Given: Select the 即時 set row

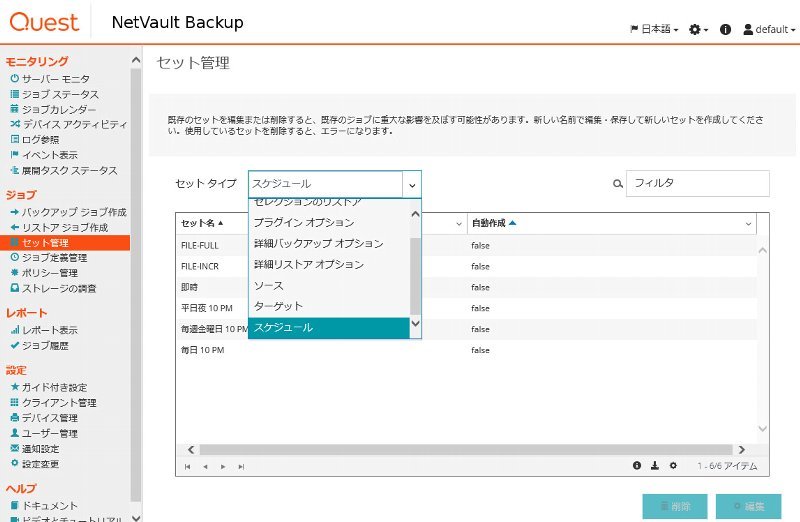Looking at the screenshot, I should tap(466, 287).
